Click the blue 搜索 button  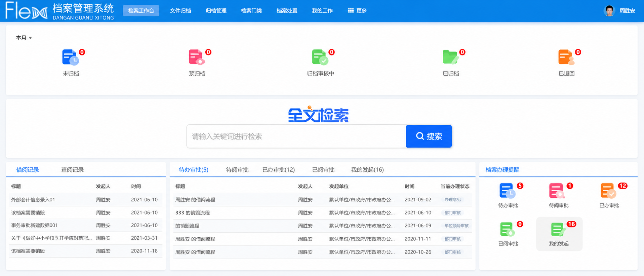click(429, 136)
